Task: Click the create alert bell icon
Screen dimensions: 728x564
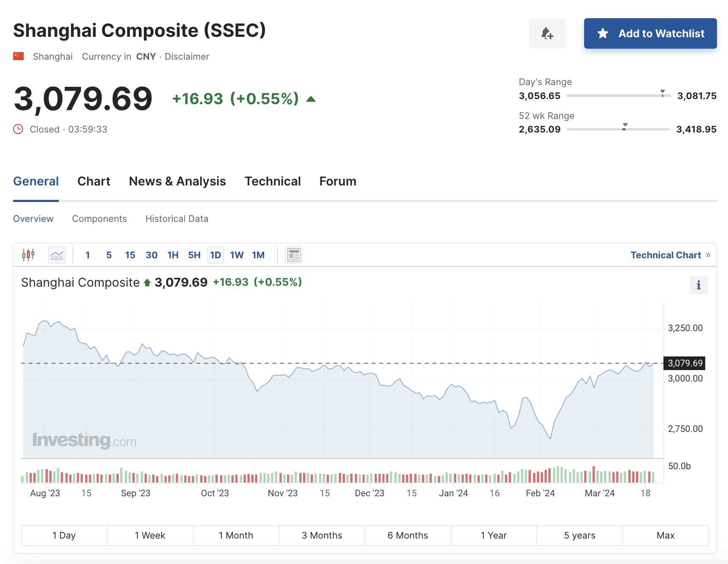Action: click(x=547, y=33)
